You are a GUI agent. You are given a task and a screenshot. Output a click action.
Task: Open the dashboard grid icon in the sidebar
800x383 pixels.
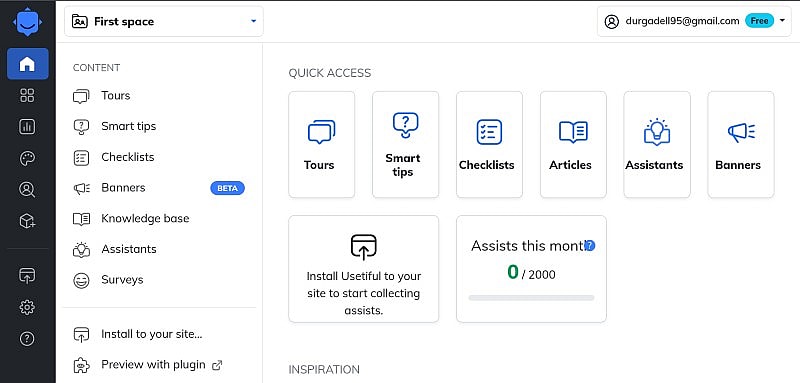[x=27, y=95]
